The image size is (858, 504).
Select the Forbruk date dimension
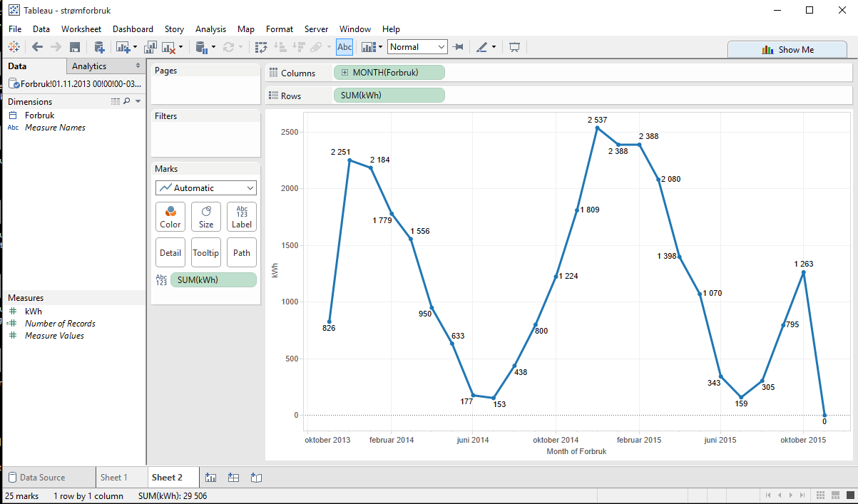pos(39,115)
